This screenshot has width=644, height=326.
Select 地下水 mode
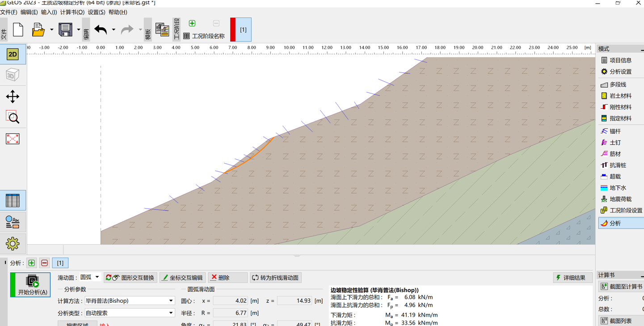pyautogui.click(x=621, y=188)
